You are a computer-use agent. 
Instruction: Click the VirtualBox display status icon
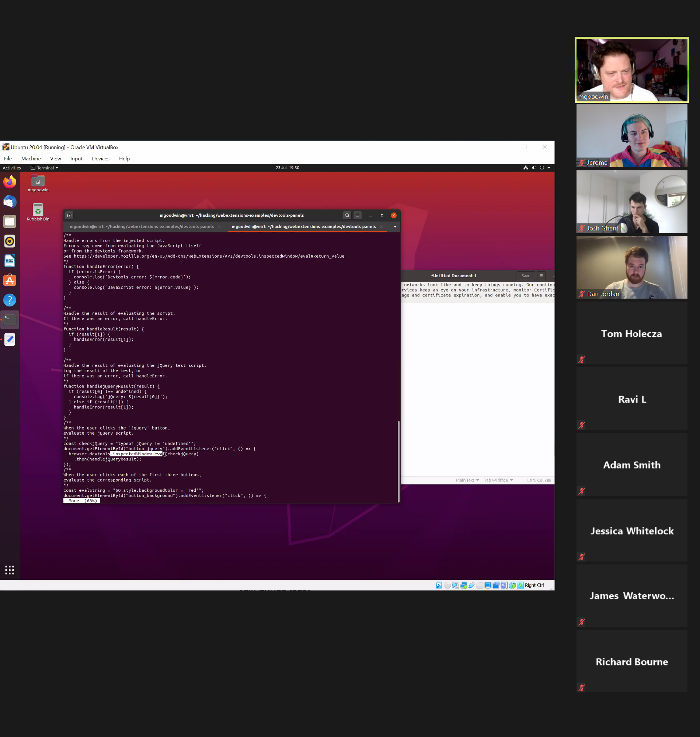[488, 585]
